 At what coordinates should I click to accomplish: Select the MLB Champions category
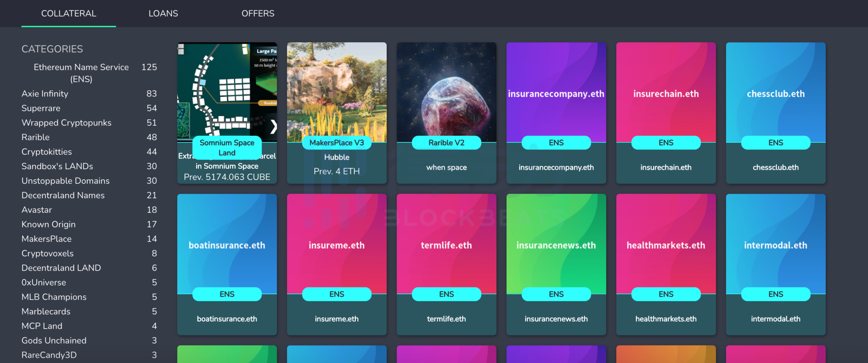(89, 297)
